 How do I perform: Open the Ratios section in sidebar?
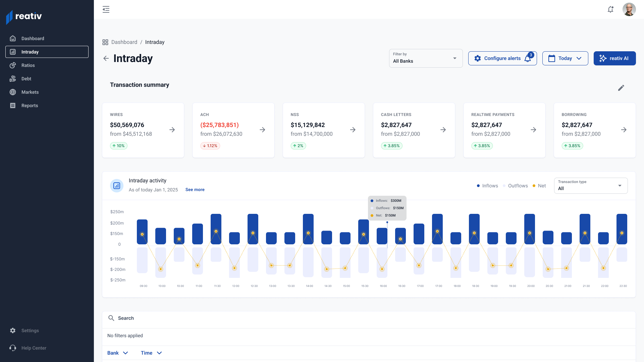point(28,65)
